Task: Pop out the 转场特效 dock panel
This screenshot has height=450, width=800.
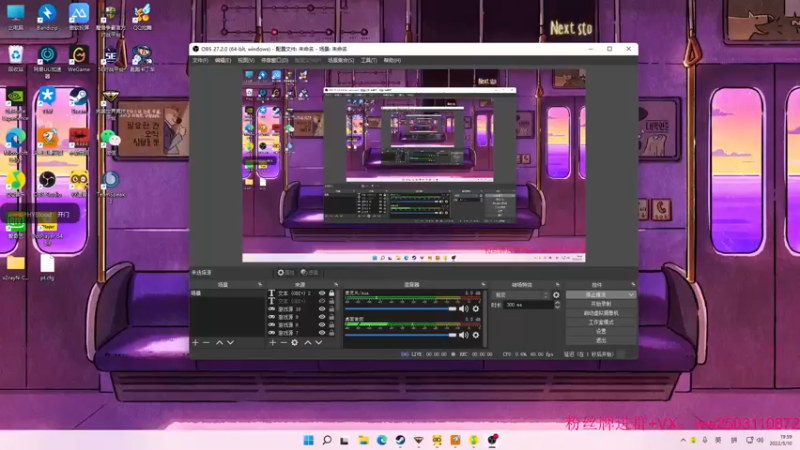Action: point(557,285)
